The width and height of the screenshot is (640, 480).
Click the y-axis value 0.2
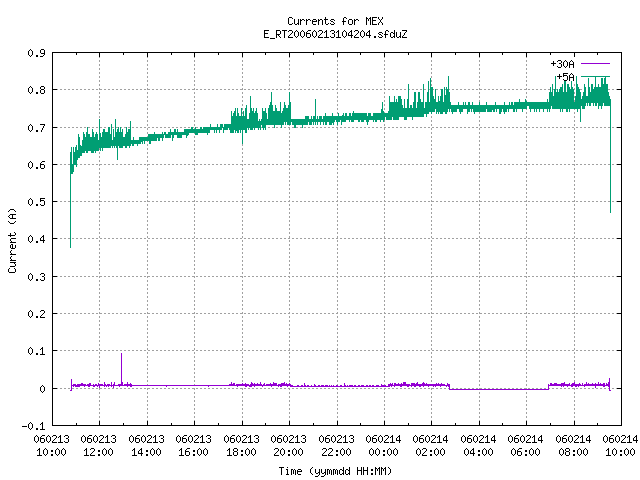(x=36, y=314)
